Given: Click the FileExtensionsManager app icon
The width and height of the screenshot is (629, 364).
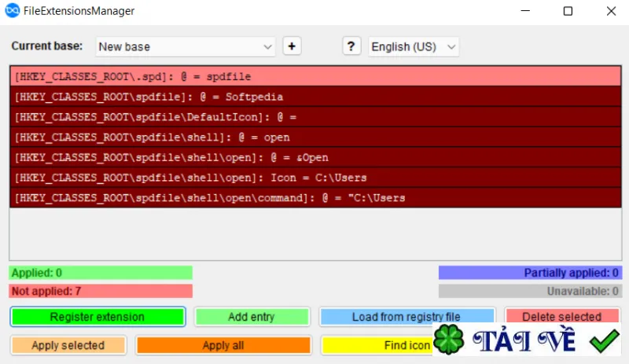Looking at the screenshot, I should pyautogui.click(x=12, y=10).
